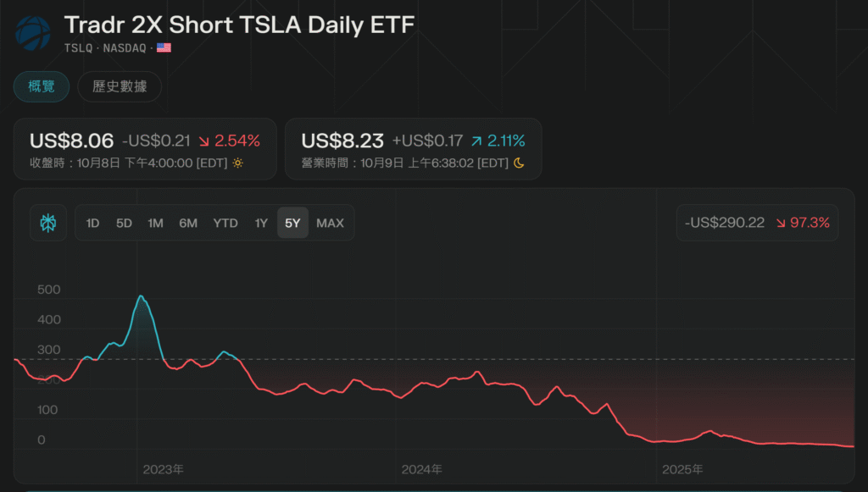The height and width of the screenshot is (492, 868).
Task: Click the US$8.23 after-hours price card
Action: click(413, 149)
